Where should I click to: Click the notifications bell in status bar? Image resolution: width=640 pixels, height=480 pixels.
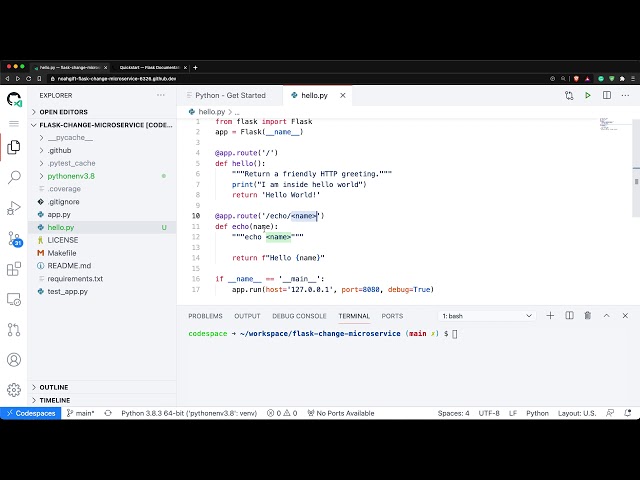pyautogui.click(x=628, y=413)
